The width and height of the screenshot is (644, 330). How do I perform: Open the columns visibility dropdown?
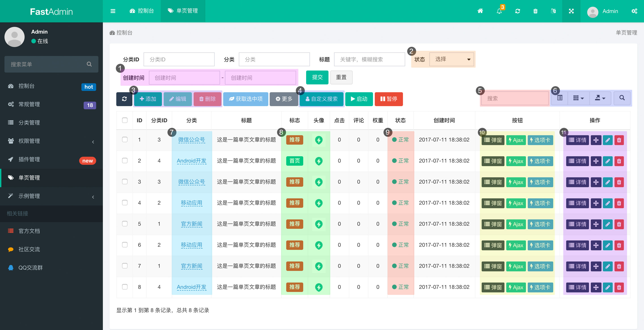point(578,98)
